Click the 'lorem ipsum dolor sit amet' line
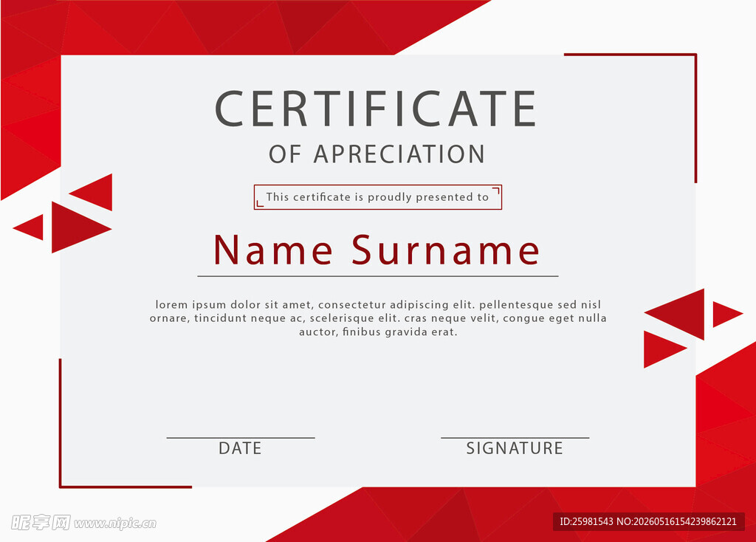The height and width of the screenshot is (542, 756). [378, 305]
